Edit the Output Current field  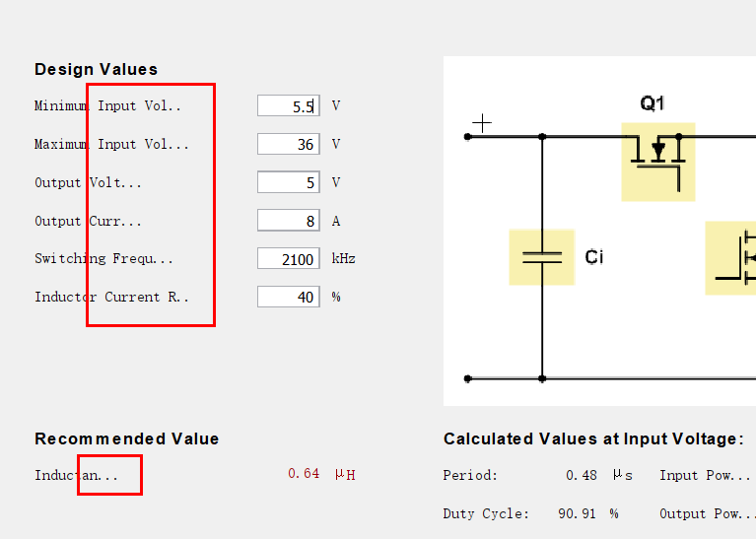tap(288, 221)
